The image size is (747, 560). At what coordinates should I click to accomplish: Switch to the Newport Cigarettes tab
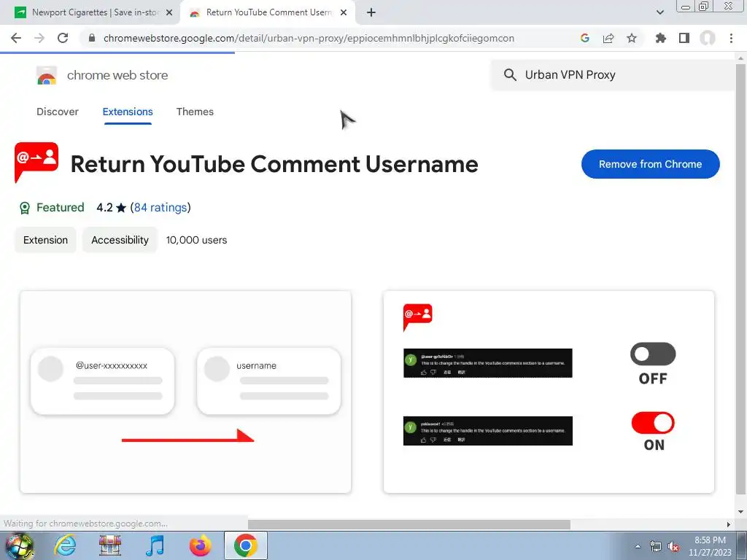click(94, 12)
